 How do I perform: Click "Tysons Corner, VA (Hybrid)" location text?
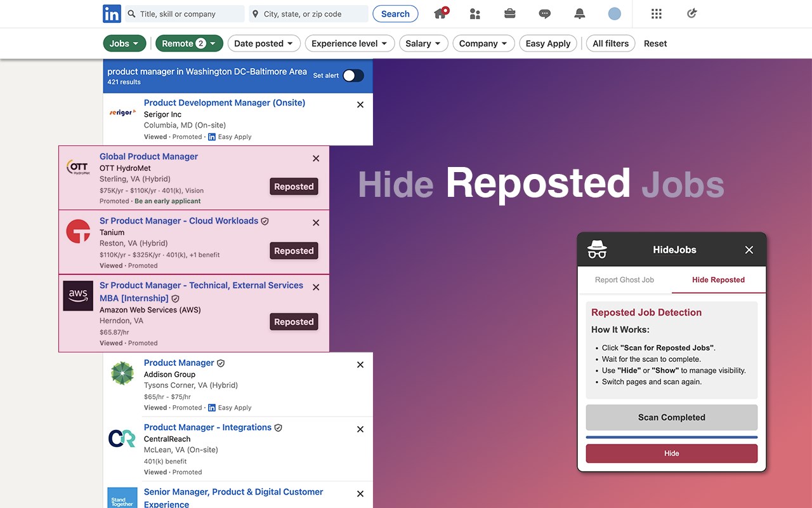191,385
